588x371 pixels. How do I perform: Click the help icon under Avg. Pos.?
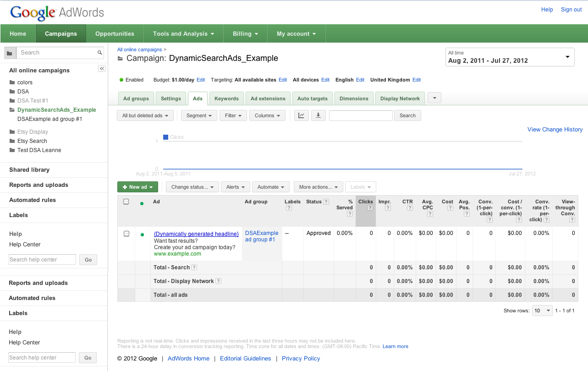coord(467,214)
